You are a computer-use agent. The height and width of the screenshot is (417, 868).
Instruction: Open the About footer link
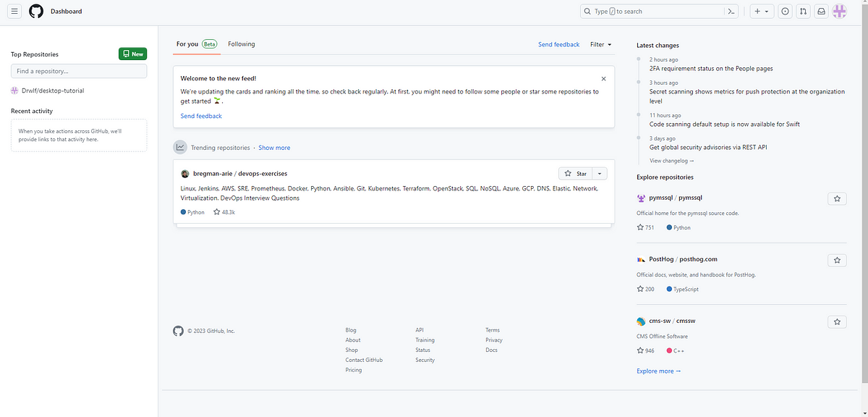[353, 340]
